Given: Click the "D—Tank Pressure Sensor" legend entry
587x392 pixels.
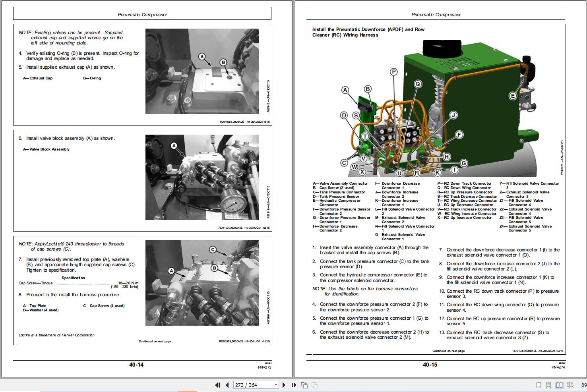Looking at the screenshot, I should [x=336, y=197].
